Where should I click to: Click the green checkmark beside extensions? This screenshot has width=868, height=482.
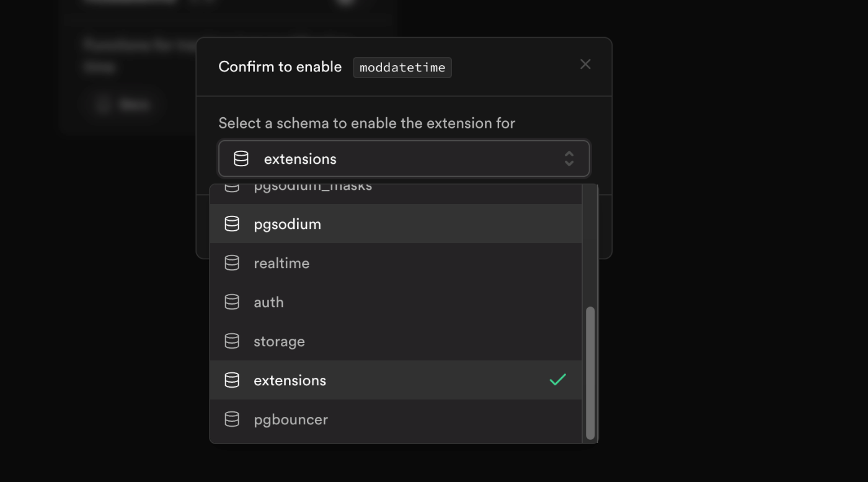557,380
